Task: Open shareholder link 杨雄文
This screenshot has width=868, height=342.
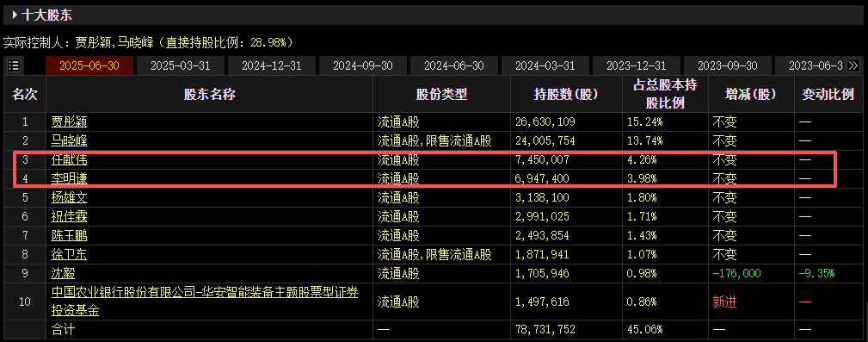Action: [x=69, y=197]
